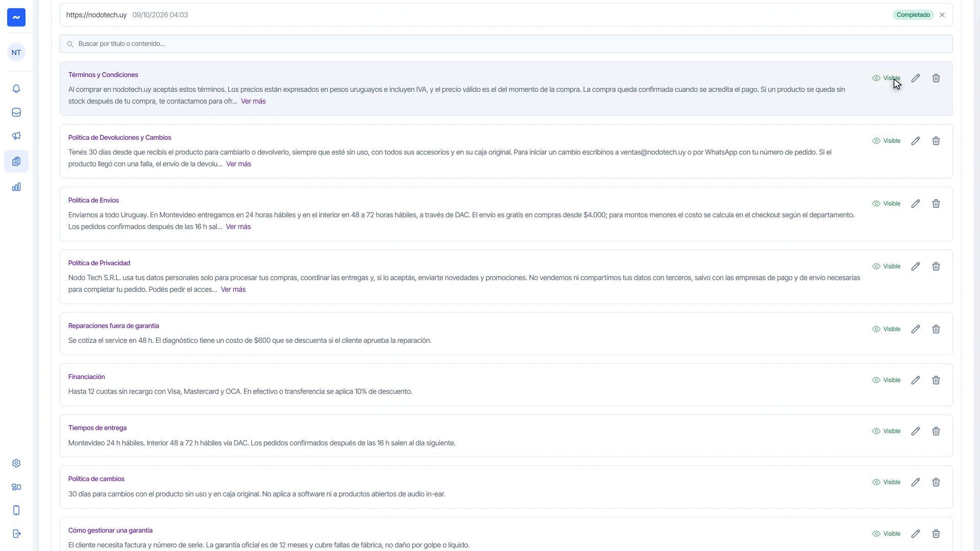Toggle visibility of Tiempos de entrega
Screen dimensions: 980x551
click(x=887, y=431)
